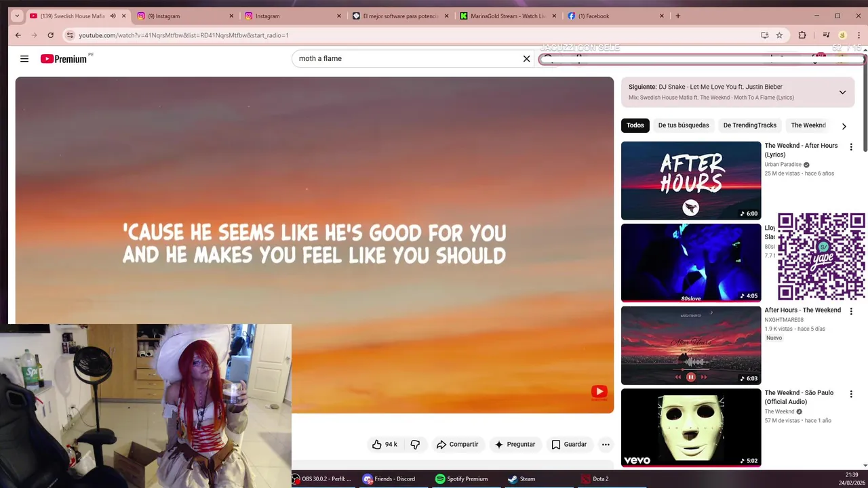Open the Urban Paradise channel link
The width and height of the screenshot is (868, 488).
pos(783,165)
